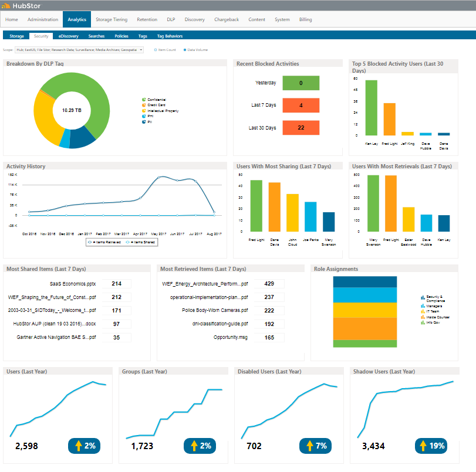Switch to the Tags sub-tab
This screenshot has height=472, width=476.
(143, 36)
